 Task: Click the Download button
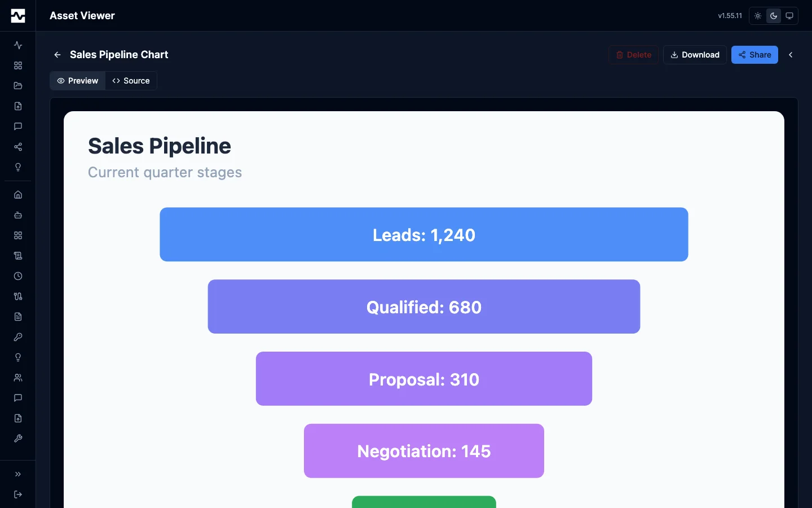click(695, 55)
